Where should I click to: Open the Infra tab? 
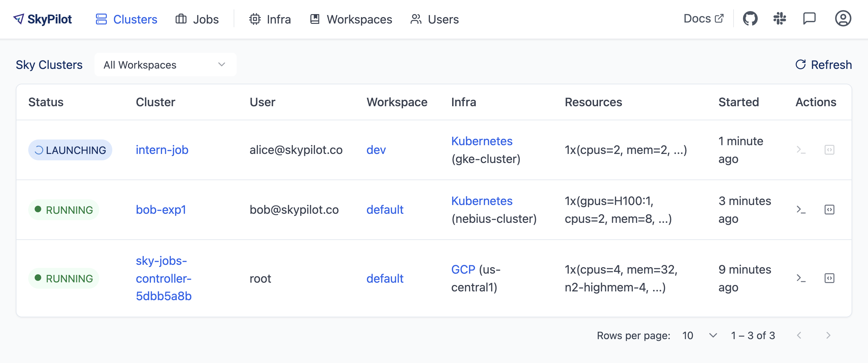click(x=270, y=19)
